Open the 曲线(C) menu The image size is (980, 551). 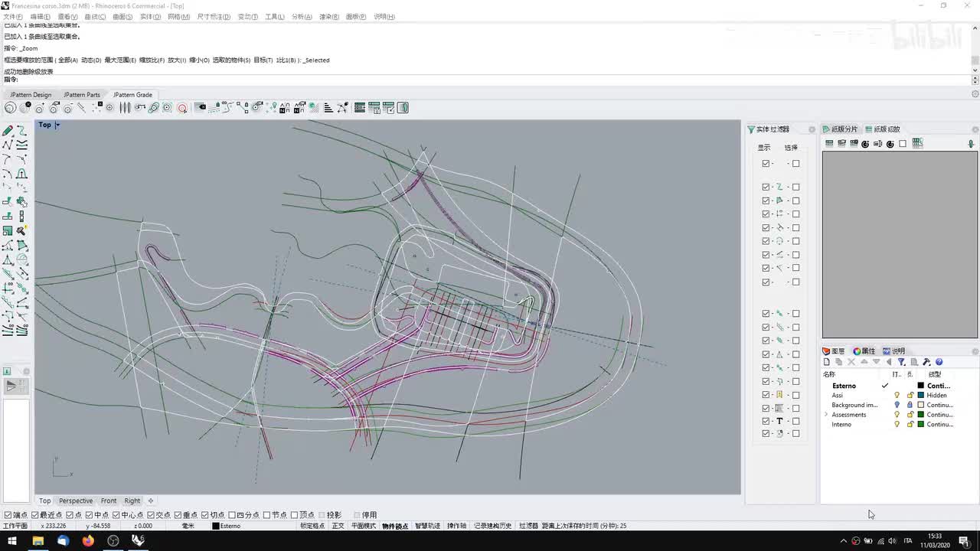pyautogui.click(x=95, y=16)
